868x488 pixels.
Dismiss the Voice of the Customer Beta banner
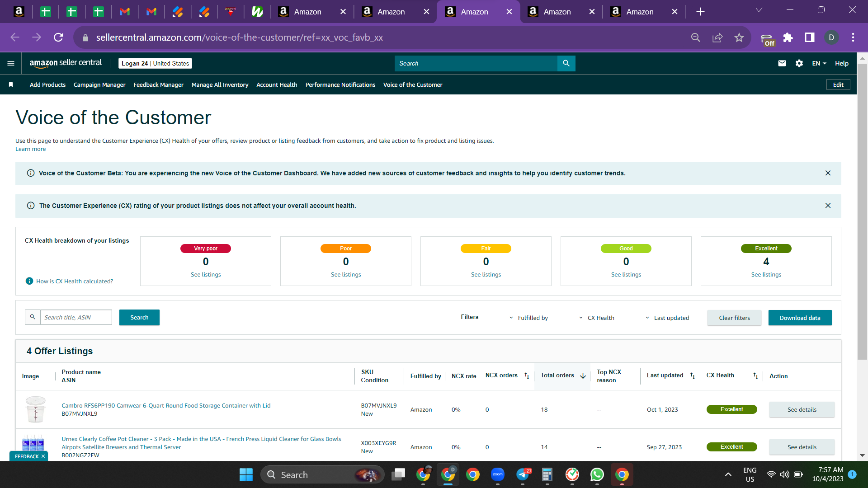[828, 173]
